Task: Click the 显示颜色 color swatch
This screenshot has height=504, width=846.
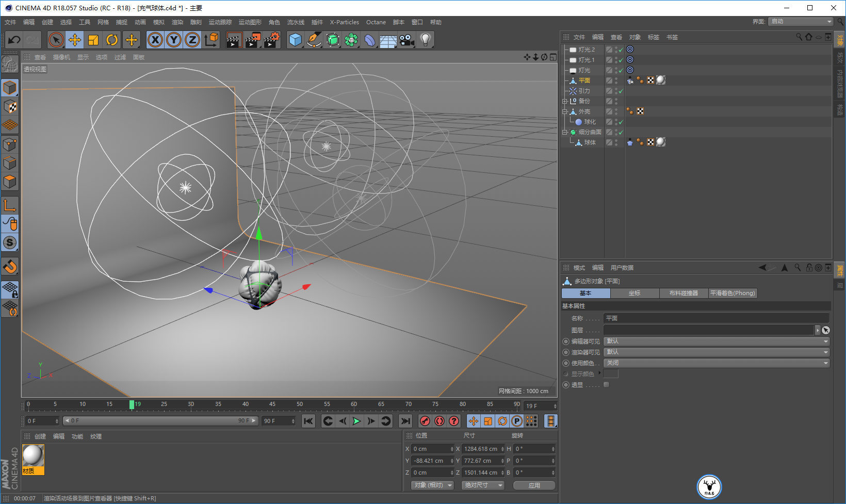Action: 611,373
